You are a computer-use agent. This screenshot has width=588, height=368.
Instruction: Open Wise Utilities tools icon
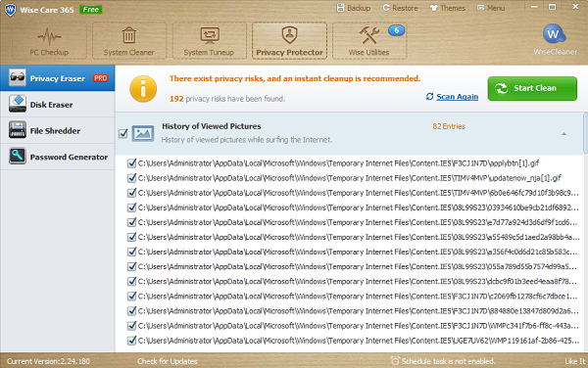pos(369,35)
